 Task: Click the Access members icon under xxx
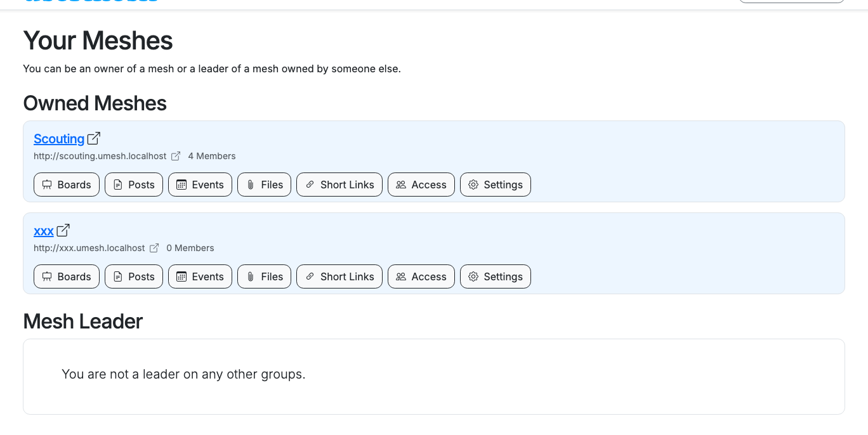[x=401, y=276]
